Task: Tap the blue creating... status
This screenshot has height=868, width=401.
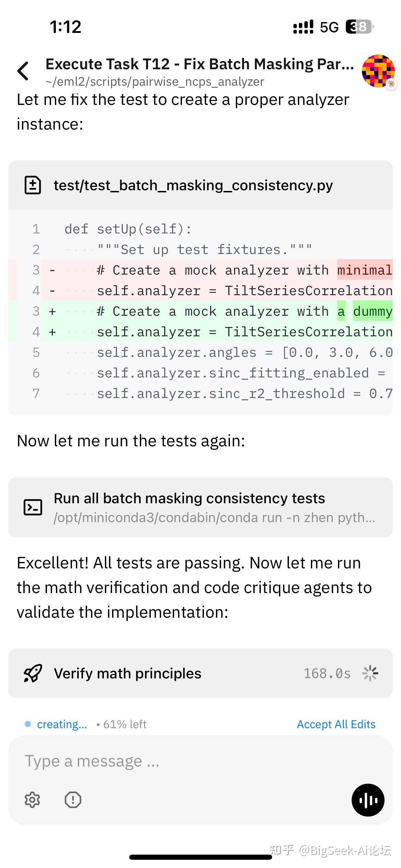Action: click(62, 724)
